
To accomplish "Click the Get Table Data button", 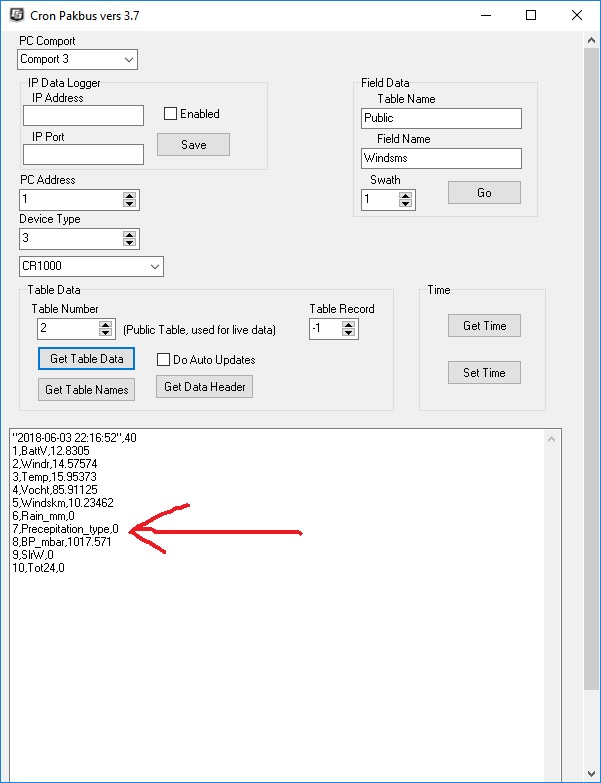I will [x=86, y=359].
